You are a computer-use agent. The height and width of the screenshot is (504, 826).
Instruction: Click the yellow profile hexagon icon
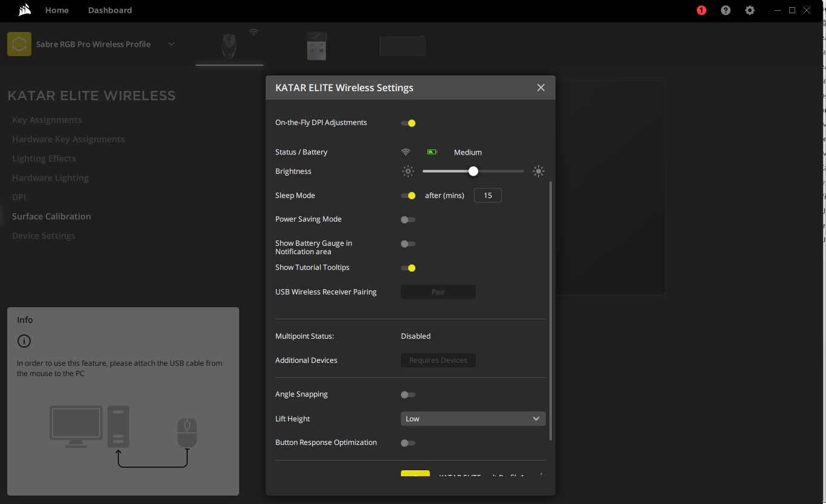[x=19, y=44]
